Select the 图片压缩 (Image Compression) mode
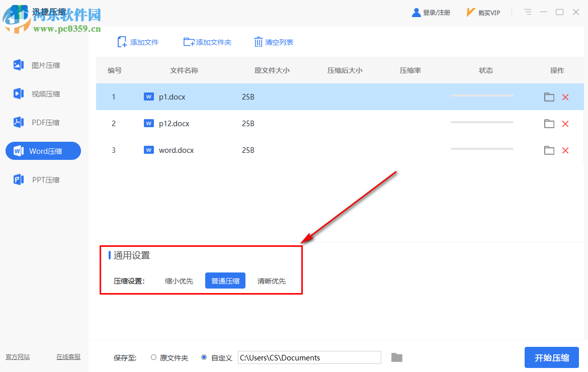Viewport: 588px width, 372px height. (x=43, y=65)
